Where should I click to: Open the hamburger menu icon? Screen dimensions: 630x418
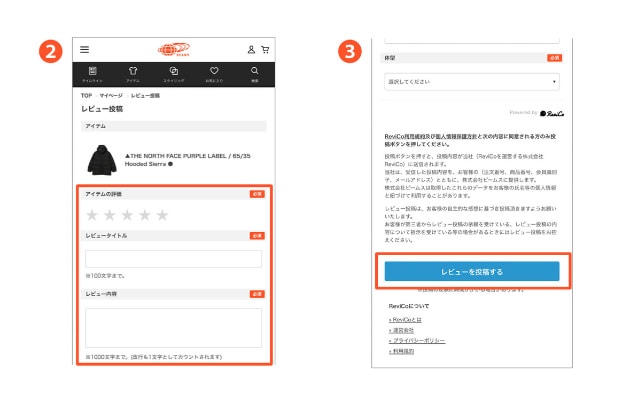pos(84,49)
